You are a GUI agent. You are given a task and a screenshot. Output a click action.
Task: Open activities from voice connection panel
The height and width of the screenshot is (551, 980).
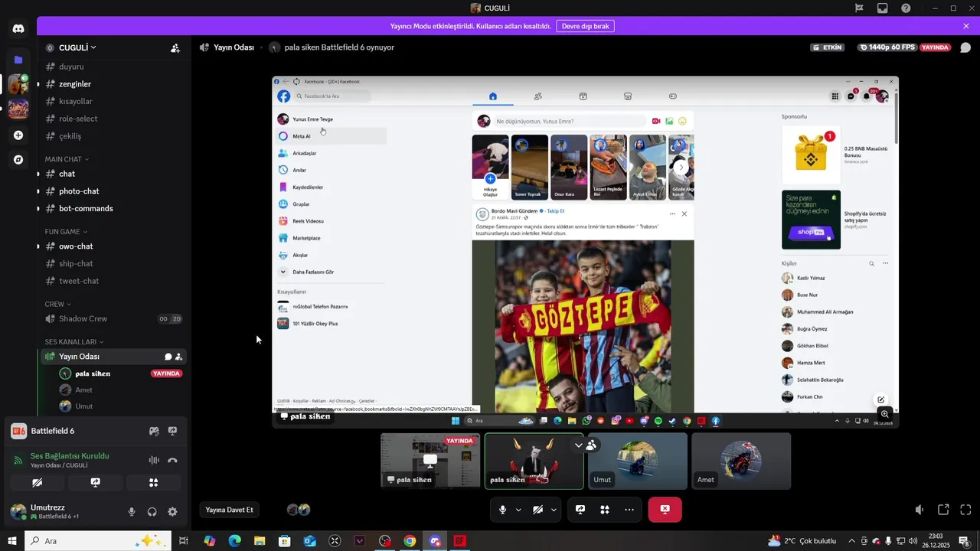click(x=154, y=483)
